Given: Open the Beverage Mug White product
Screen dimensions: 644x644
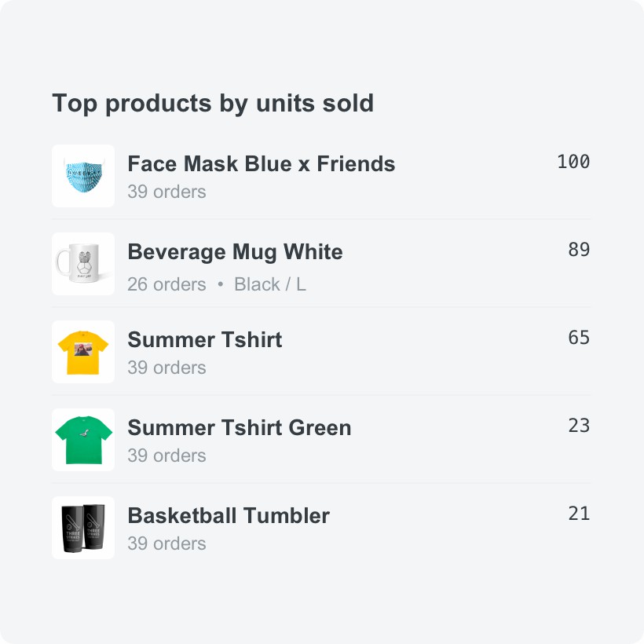Looking at the screenshot, I should point(235,252).
